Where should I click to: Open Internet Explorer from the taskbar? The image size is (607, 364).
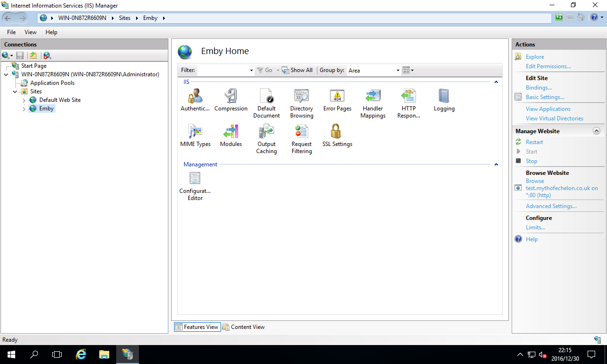tap(82, 355)
